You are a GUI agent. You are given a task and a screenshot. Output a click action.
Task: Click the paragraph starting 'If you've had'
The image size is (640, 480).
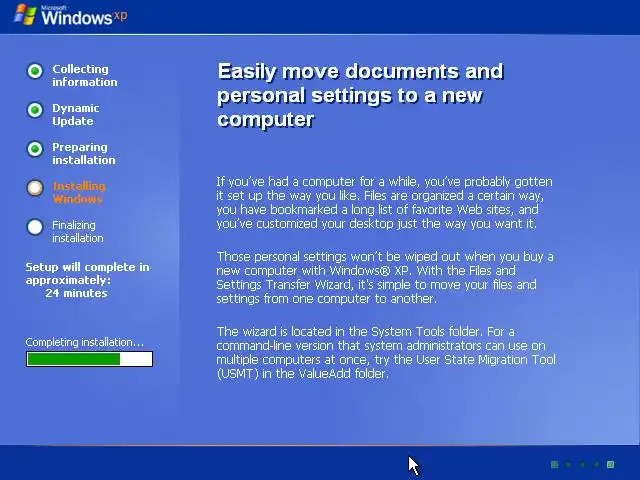[384, 202]
